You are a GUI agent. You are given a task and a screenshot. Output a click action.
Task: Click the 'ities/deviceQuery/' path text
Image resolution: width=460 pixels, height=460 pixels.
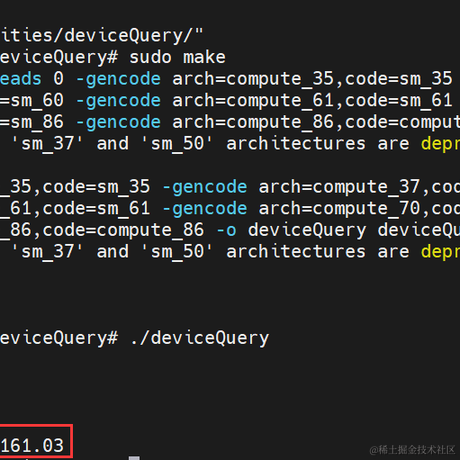click(x=96, y=35)
